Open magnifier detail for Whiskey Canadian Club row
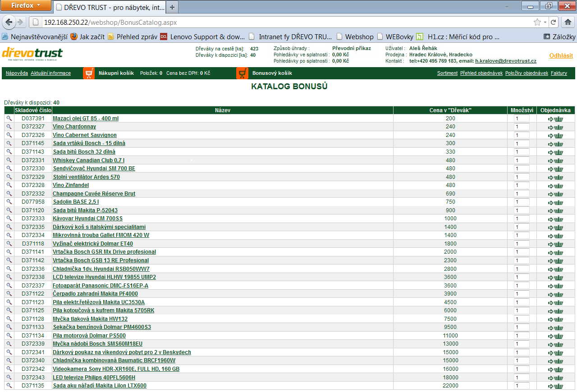577x392 pixels. (x=9, y=160)
